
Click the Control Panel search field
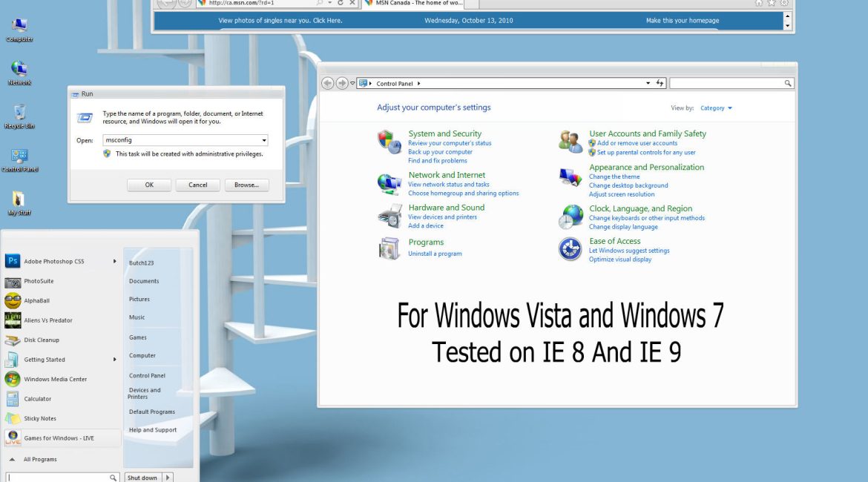pos(731,83)
